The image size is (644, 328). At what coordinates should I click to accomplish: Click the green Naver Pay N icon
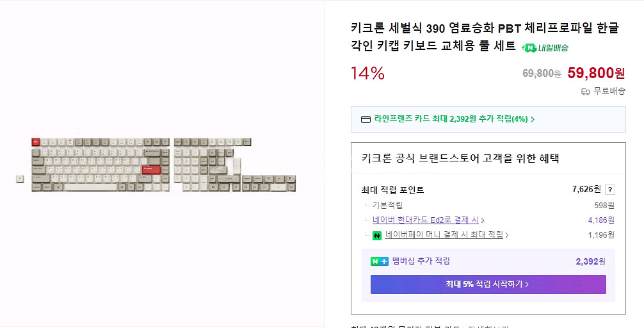click(x=377, y=235)
